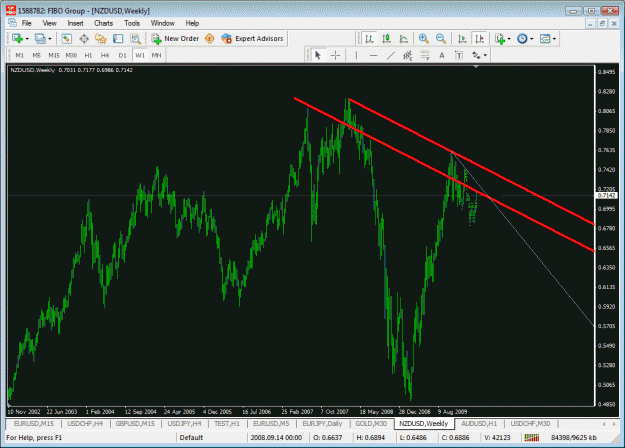Open the Profiles toolbar icon
This screenshot has width=625, height=448.
point(40,39)
